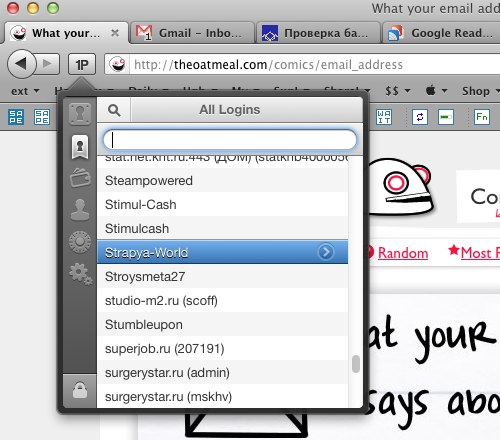Select the Stimul-Cash login
The height and width of the screenshot is (440, 500).
222,204
